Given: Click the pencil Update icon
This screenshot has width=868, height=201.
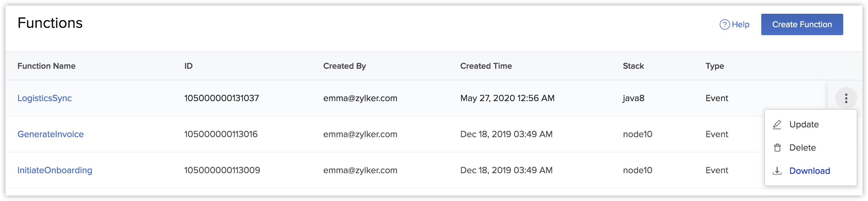Looking at the screenshot, I should tap(777, 124).
